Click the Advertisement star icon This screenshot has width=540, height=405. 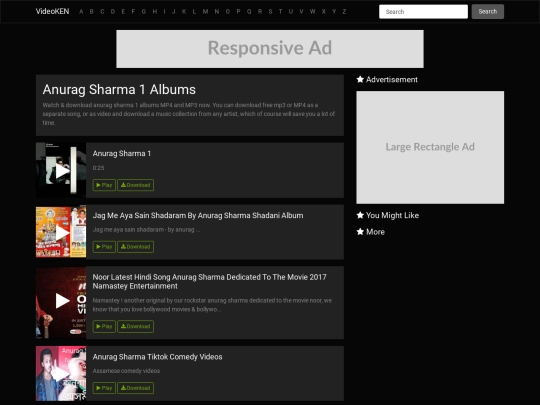point(360,80)
